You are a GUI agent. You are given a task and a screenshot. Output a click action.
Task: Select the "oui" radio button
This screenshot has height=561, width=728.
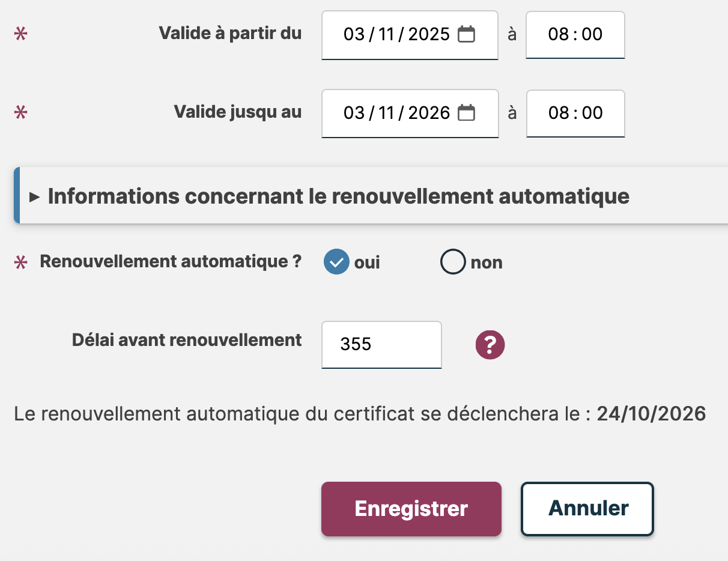336,262
